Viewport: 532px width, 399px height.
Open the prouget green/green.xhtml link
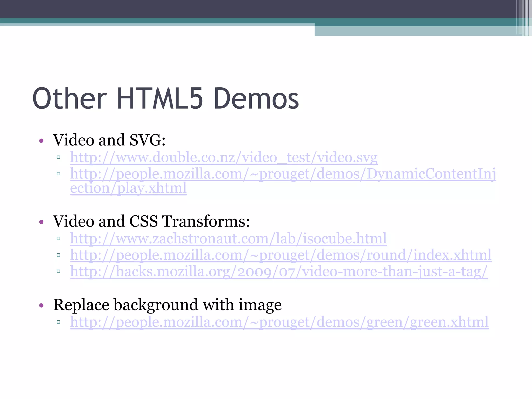click(279, 322)
